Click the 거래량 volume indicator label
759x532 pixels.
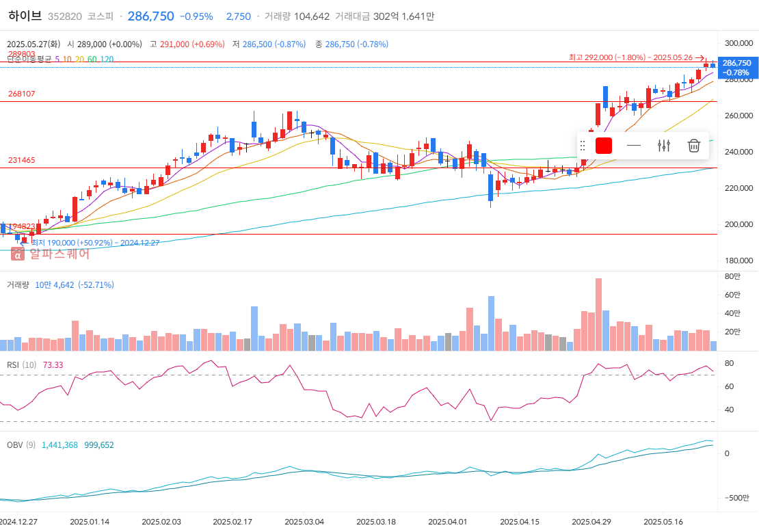(x=18, y=284)
